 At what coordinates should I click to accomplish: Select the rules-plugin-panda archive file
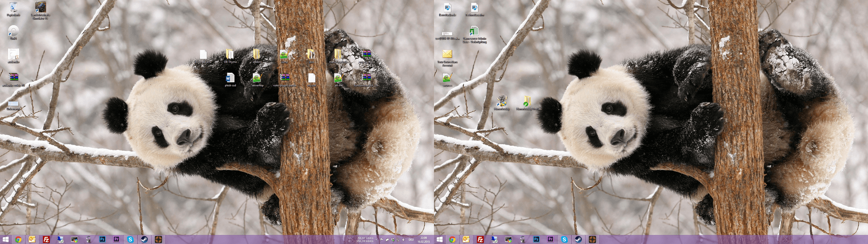coord(284,80)
